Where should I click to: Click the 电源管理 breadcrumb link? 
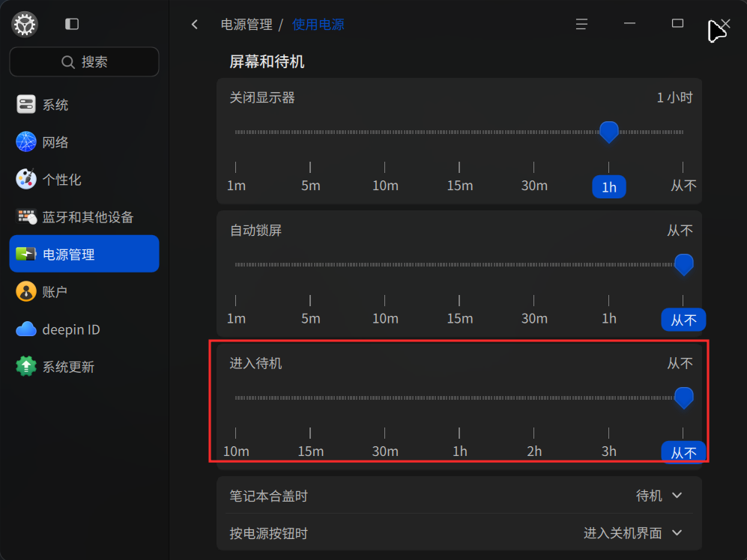click(247, 24)
